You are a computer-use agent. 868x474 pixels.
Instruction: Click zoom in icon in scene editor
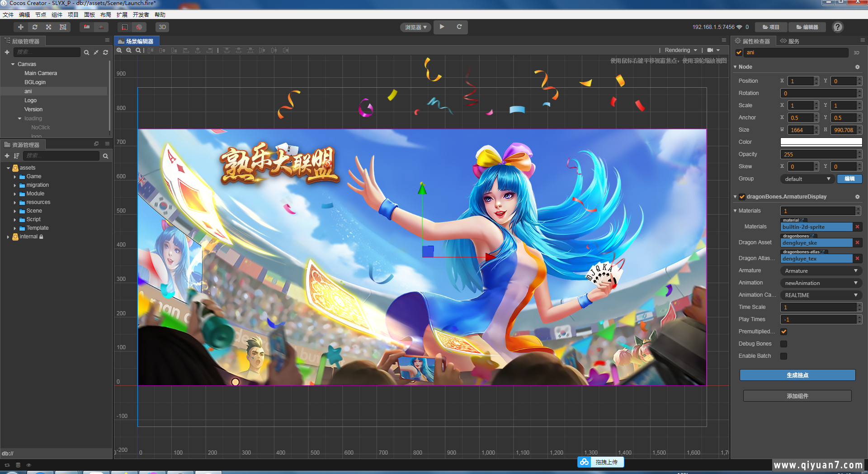[x=119, y=50]
